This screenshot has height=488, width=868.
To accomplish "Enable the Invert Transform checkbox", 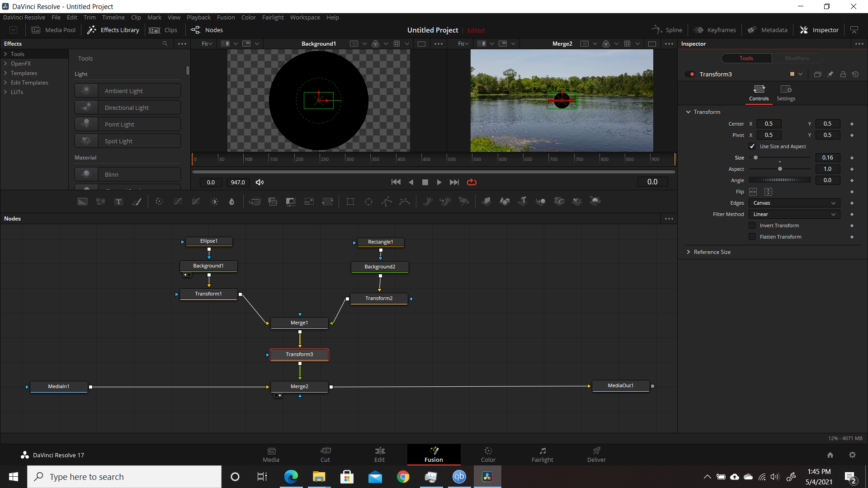I will pos(752,225).
